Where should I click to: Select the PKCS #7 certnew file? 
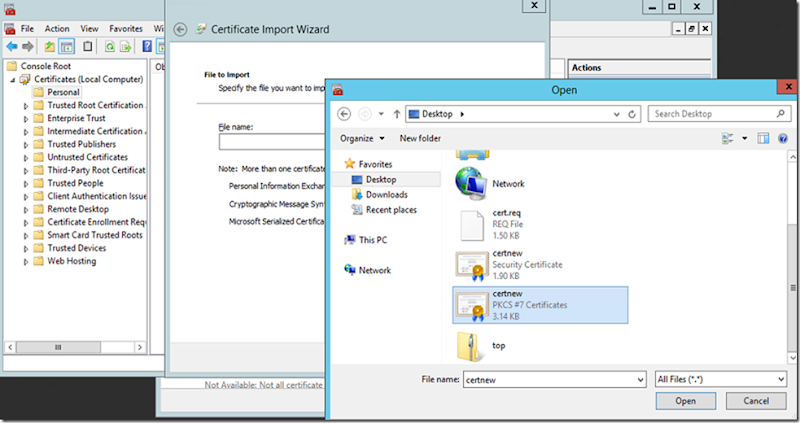540,305
